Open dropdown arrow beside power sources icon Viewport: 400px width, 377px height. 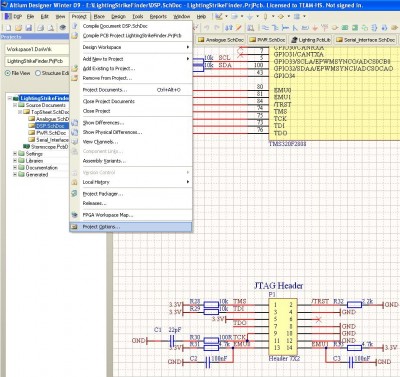coord(257,16)
